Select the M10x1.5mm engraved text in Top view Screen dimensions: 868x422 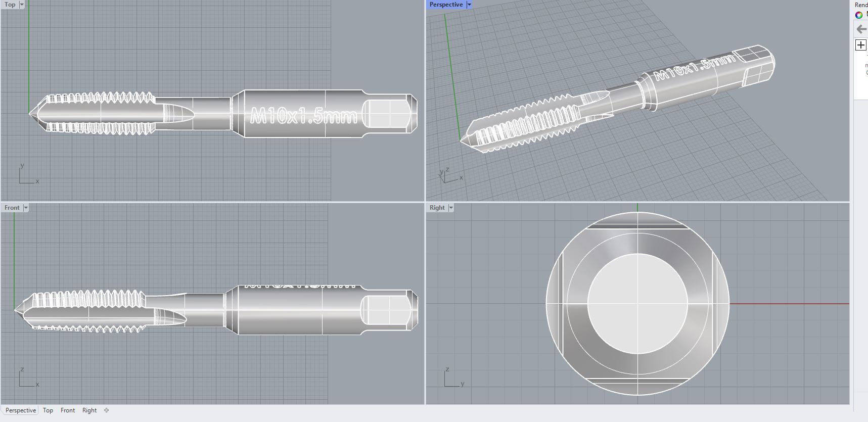click(304, 116)
